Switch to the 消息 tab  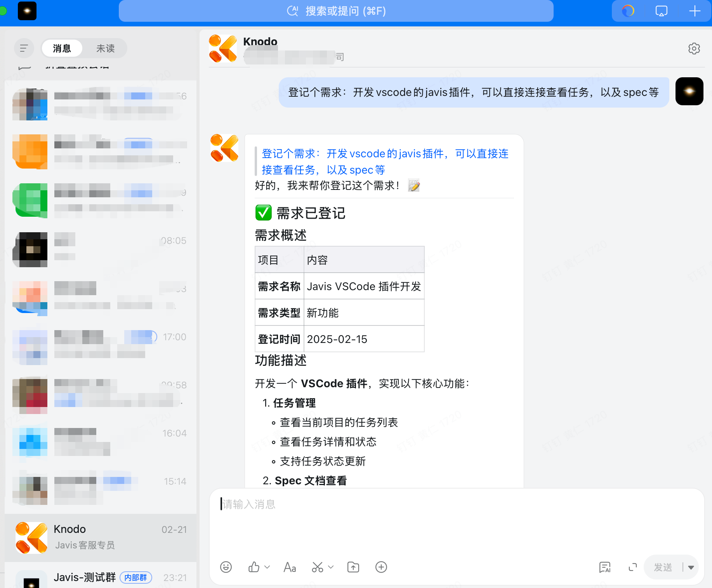click(x=62, y=48)
